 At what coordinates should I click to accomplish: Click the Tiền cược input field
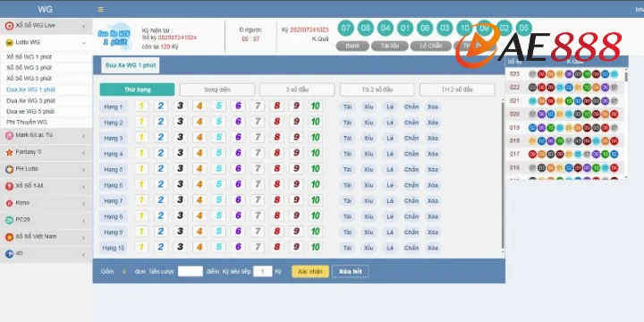(x=191, y=271)
